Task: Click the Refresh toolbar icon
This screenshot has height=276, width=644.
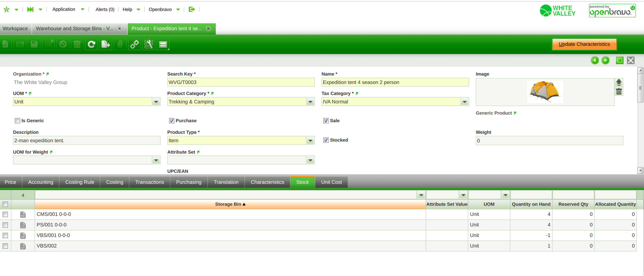Action: pos(91,44)
